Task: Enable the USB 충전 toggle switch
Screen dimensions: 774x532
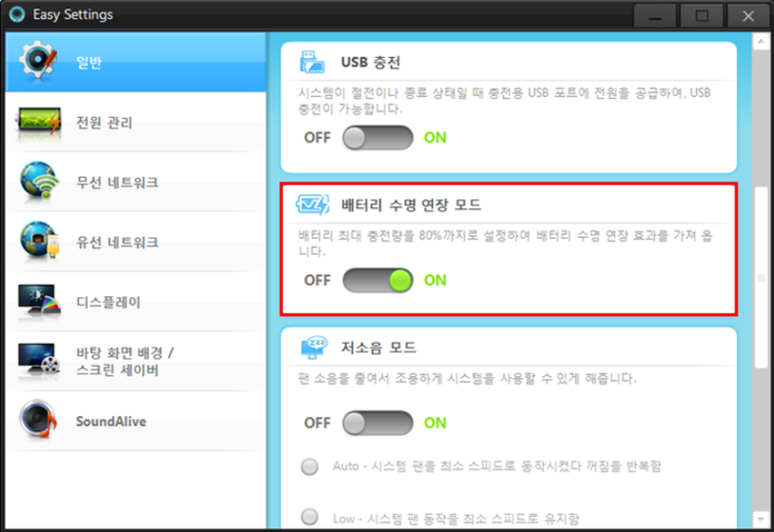Action: (x=377, y=138)
